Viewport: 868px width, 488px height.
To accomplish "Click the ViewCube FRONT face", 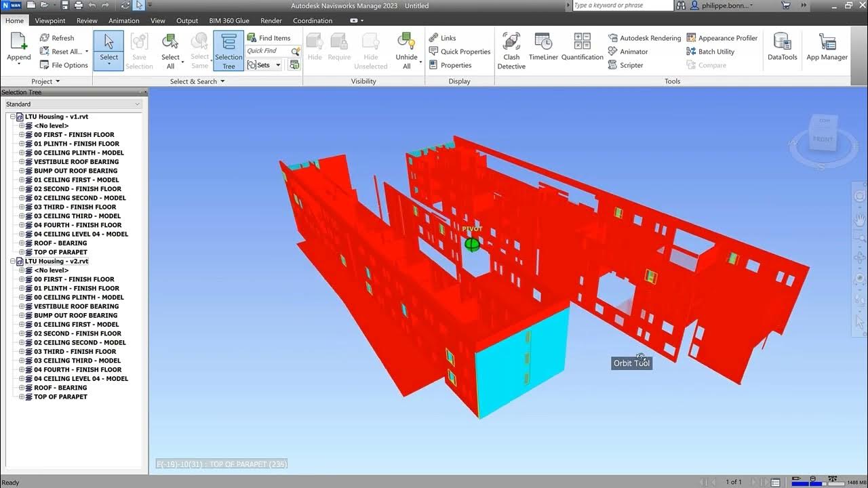I will [x=823, y=139].
